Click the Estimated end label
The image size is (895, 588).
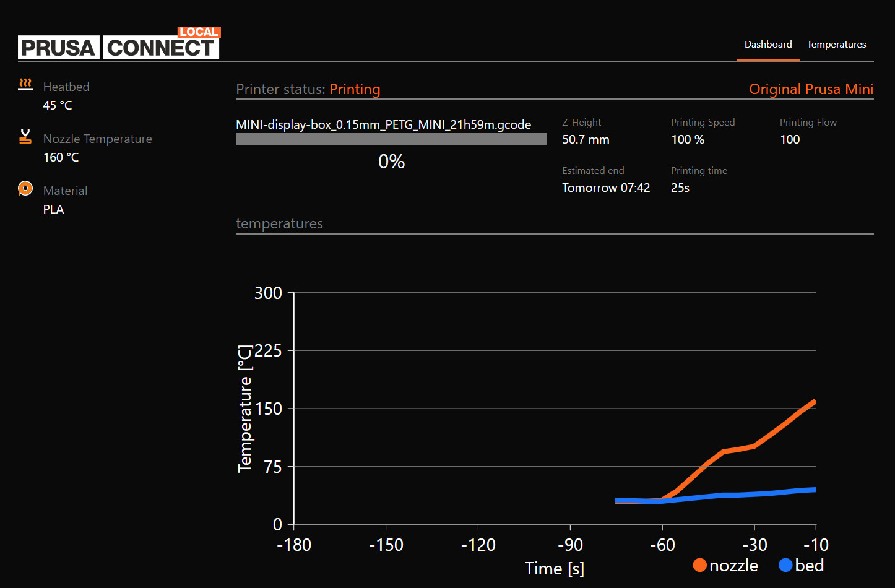click(x=593, y=171)
